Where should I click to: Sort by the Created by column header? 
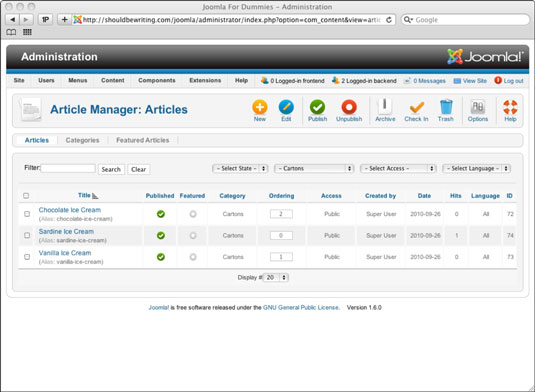pyautogui.click(x=380, y=196)
